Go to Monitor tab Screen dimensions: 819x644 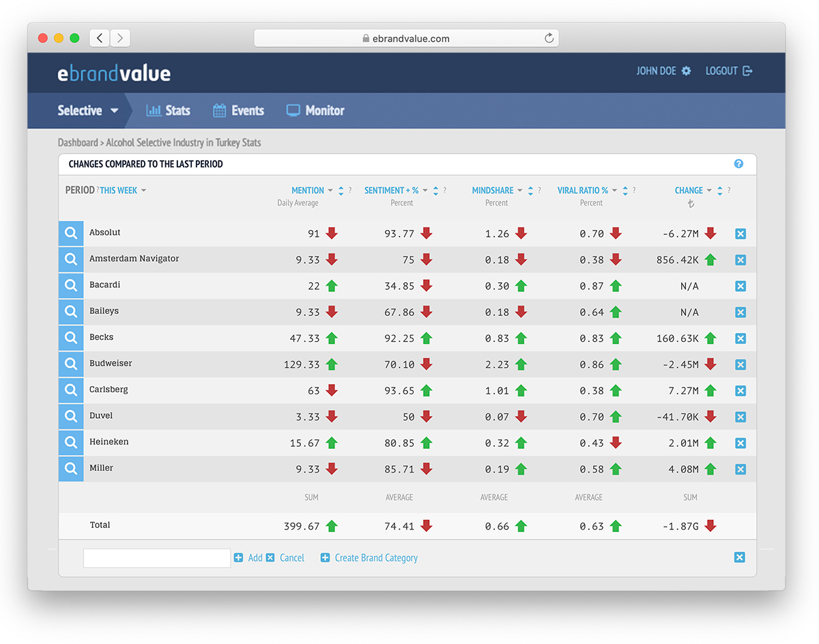315,111
